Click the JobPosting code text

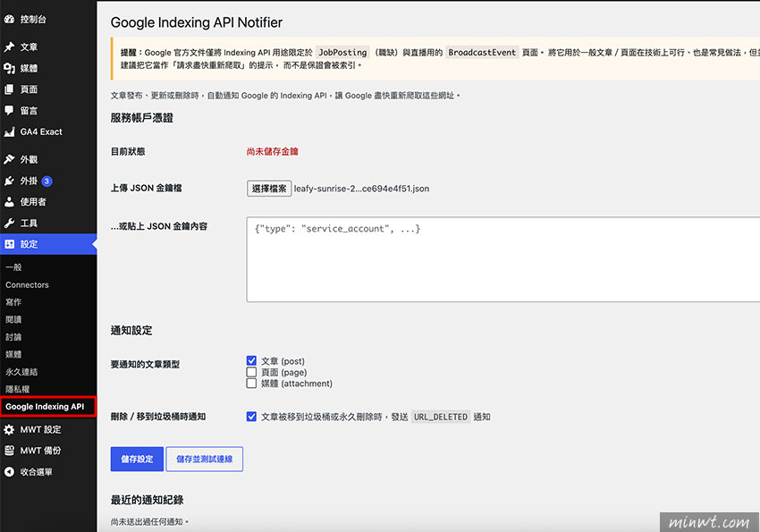pyautogui.click(x=342, y=53)
